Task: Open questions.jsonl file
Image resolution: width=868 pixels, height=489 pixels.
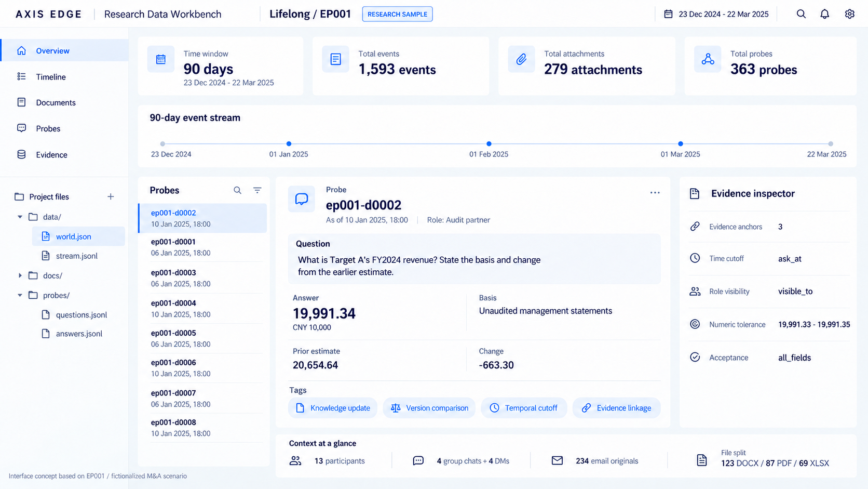Action: 74,314
